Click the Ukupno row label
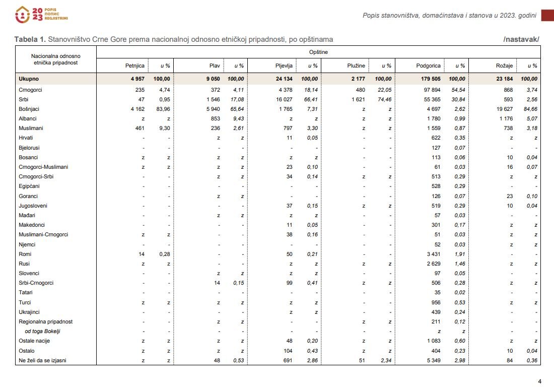This screenshot has height=392, width=554. pos(29,79)
